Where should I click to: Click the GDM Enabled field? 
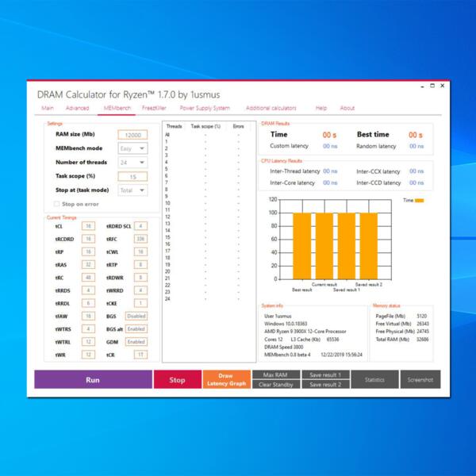(x=136, y=341)
